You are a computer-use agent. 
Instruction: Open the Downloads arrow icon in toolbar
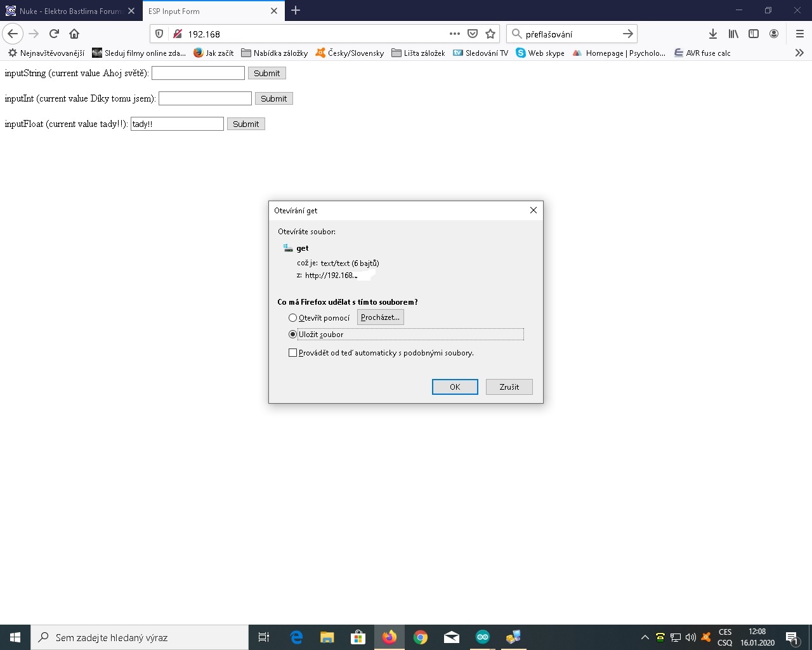[x=713, y=34]
